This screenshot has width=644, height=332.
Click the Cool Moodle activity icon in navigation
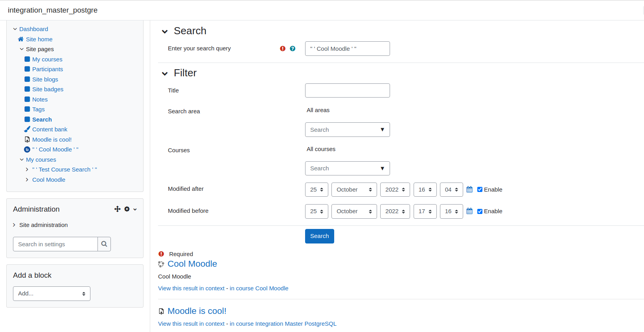pyautogui.click(x=27, y=149)
